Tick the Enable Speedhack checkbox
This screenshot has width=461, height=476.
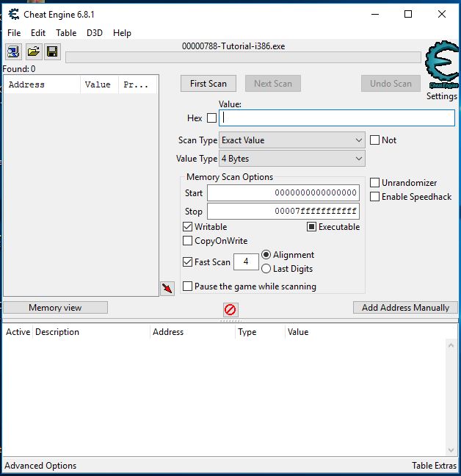coord(374,196)
